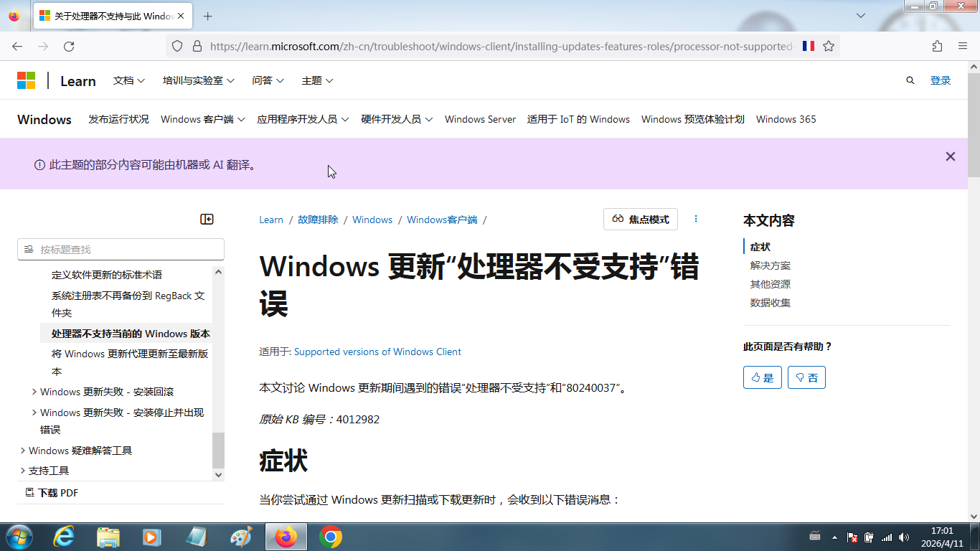Click the Microsoft Learn search magnifier icon
980x551 pixels.
910,81
